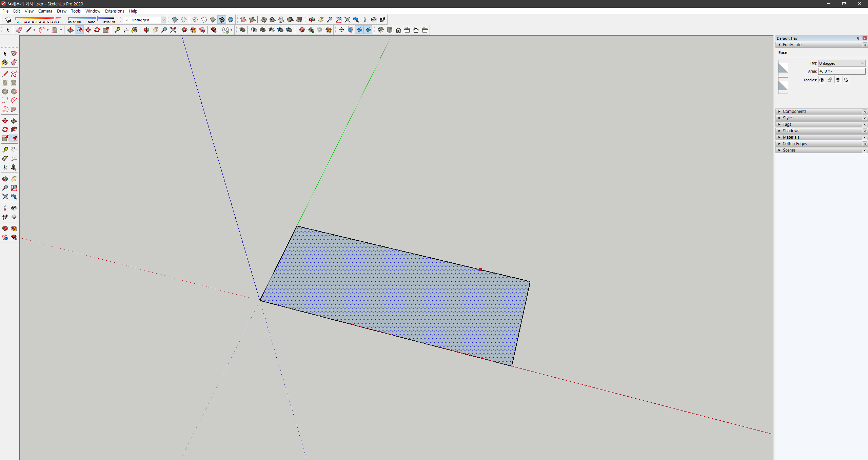Image resolution: width=868 pixels, height=460 pixels.
Task: Expand the Soften Edges panel
Action: [794, 144]
